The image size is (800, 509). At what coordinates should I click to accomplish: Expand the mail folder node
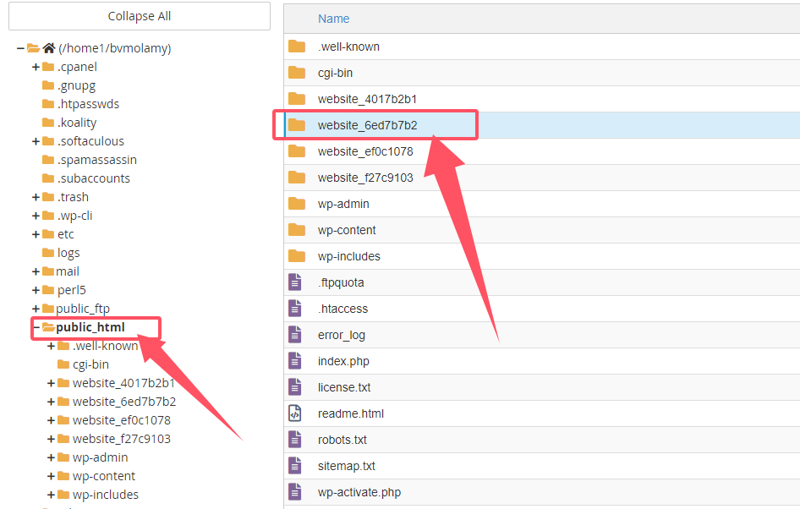click(36, 271)
